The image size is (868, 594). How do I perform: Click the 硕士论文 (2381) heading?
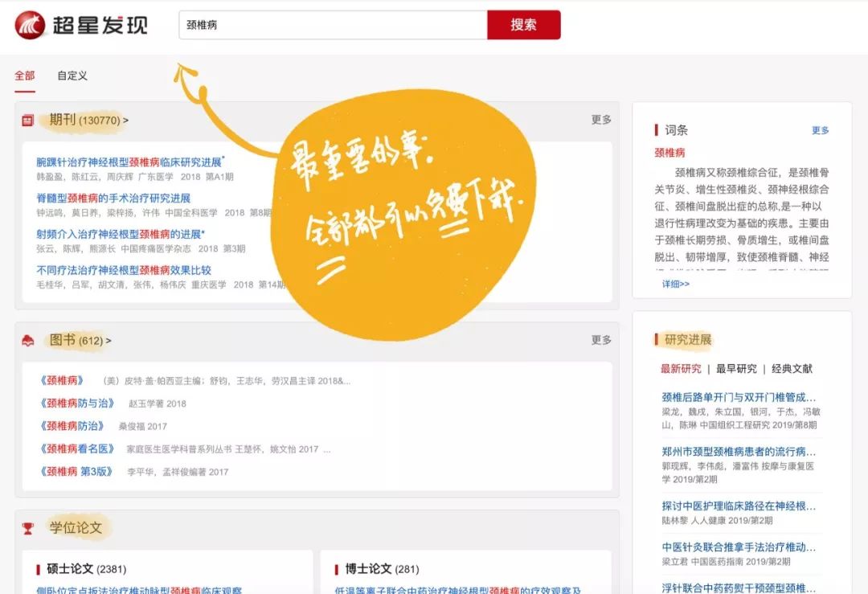[x=86, y=568]
